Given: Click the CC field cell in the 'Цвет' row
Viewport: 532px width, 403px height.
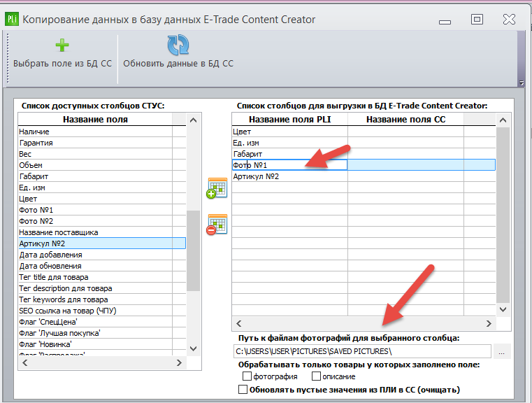Looking at the screenshot, I should point(405,132).
